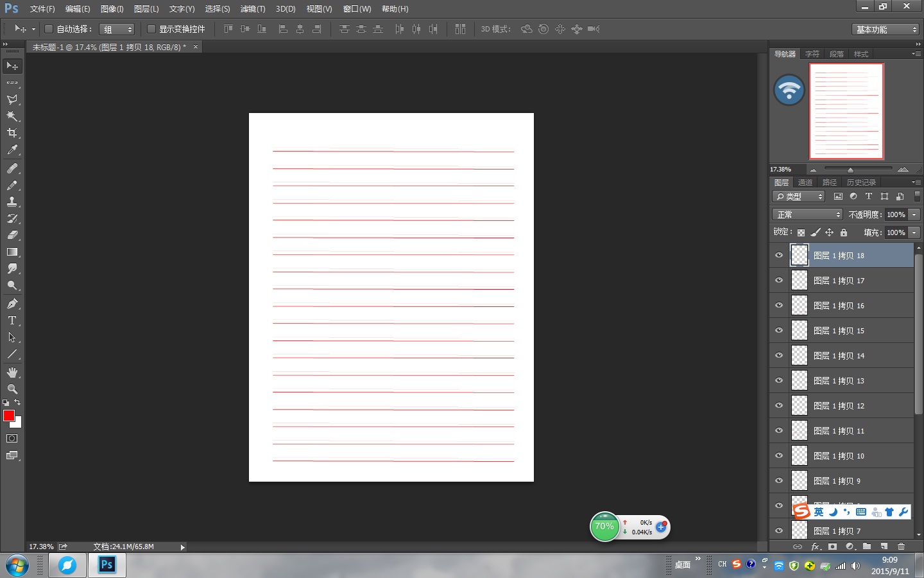Image resolution: width=924 pixels, height=578 pixels.
Task: Open the 基本功能 workspace dropdown
Action: (886, 30)
